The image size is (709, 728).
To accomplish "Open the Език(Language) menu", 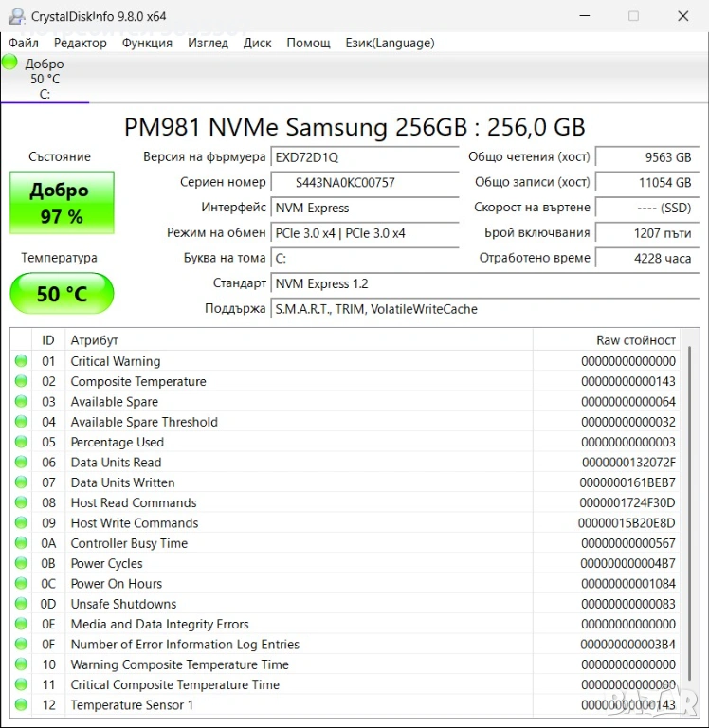I will pyautogui.click(x=390, y=43).
